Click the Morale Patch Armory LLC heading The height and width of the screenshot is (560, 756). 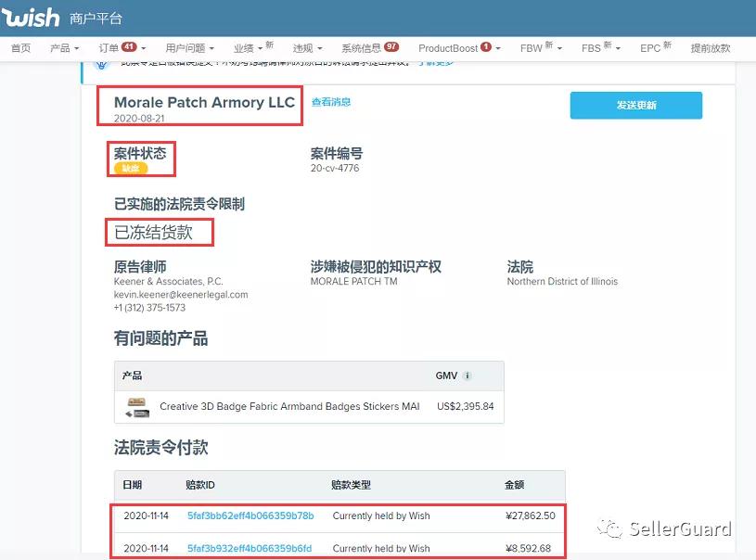tap(204, 102)
